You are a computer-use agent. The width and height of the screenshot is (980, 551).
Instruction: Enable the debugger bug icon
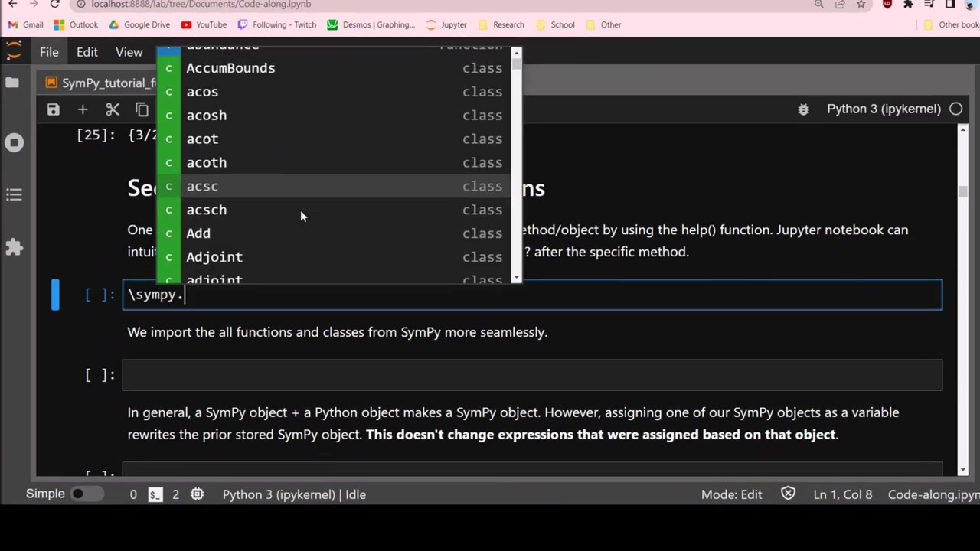point(803,109)
